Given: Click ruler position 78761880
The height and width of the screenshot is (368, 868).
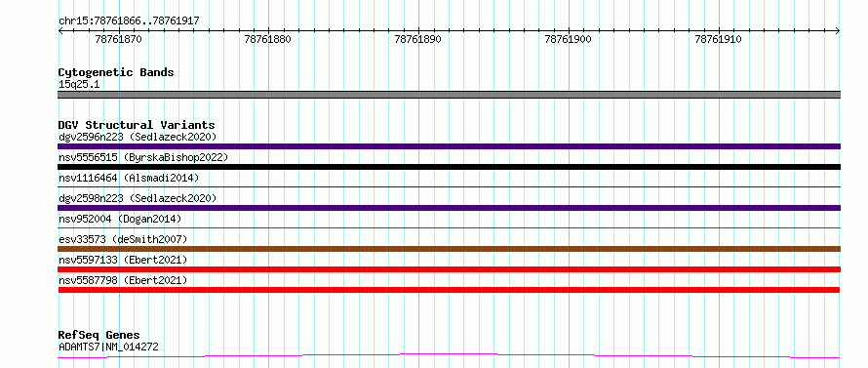Looking at the screenshot, I should point(268,39).
